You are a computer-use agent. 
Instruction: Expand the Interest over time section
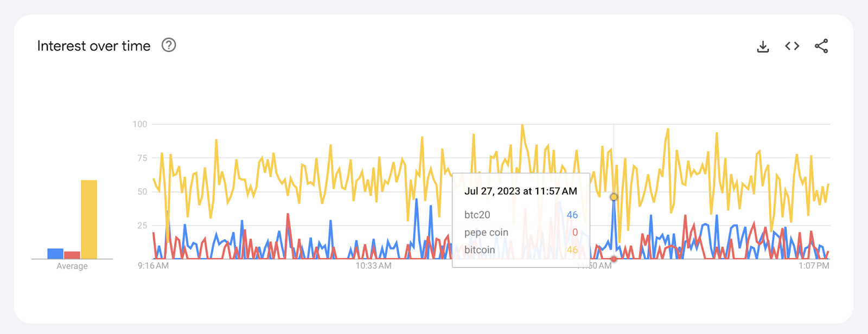pos(93,46)
